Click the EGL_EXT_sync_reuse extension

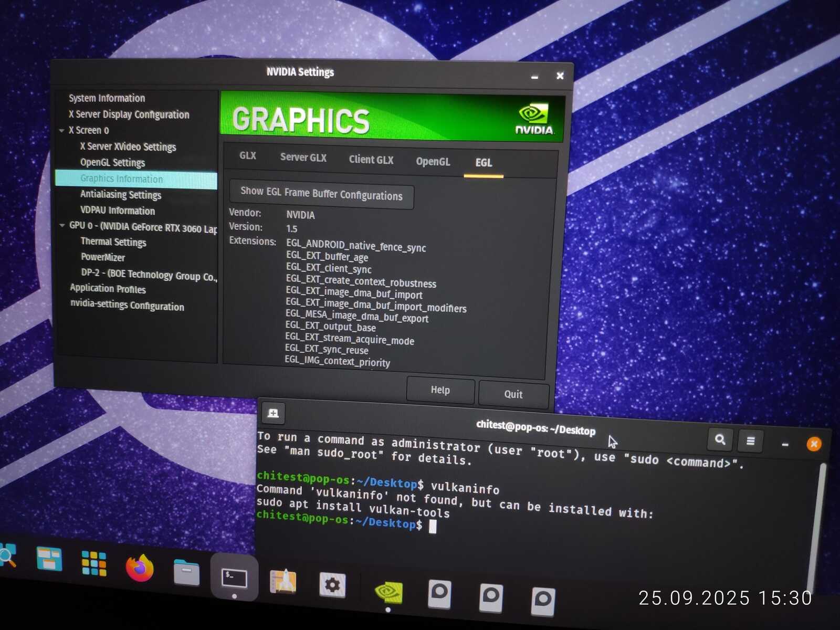pos(327,349)
